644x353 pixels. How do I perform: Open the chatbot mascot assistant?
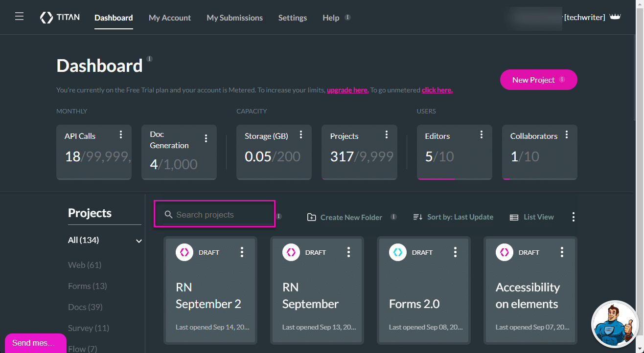(x=614, y=324)
